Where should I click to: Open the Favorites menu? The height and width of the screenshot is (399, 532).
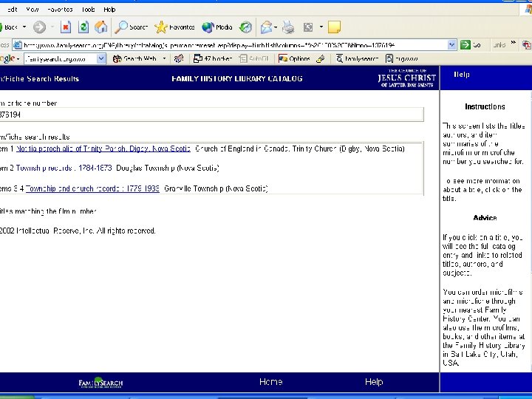tap(60, 10)
